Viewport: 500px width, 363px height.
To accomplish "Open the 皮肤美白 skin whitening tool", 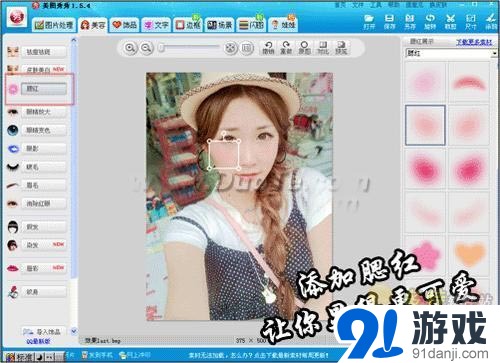I will tap(44, 70).
